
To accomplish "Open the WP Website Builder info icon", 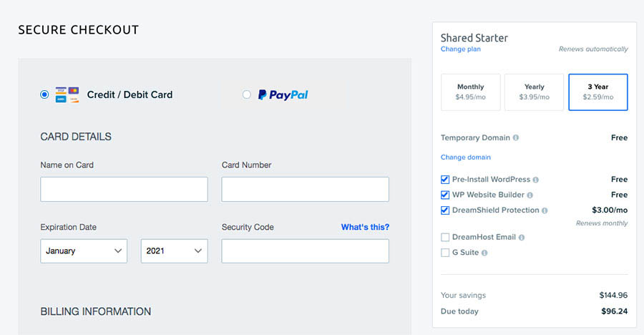I will [x=530, y=195].
